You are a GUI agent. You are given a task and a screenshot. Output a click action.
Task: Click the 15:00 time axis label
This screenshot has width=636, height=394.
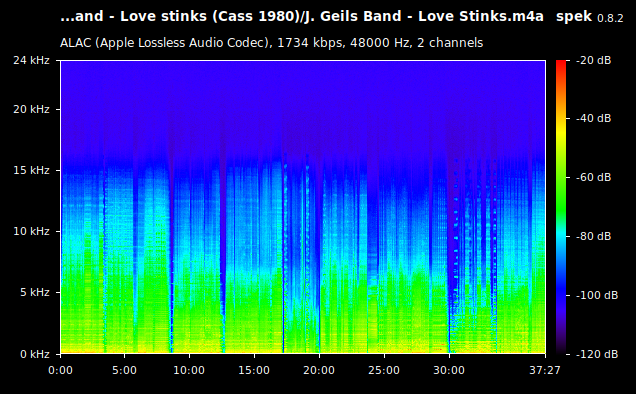click(x=254, y=370)
